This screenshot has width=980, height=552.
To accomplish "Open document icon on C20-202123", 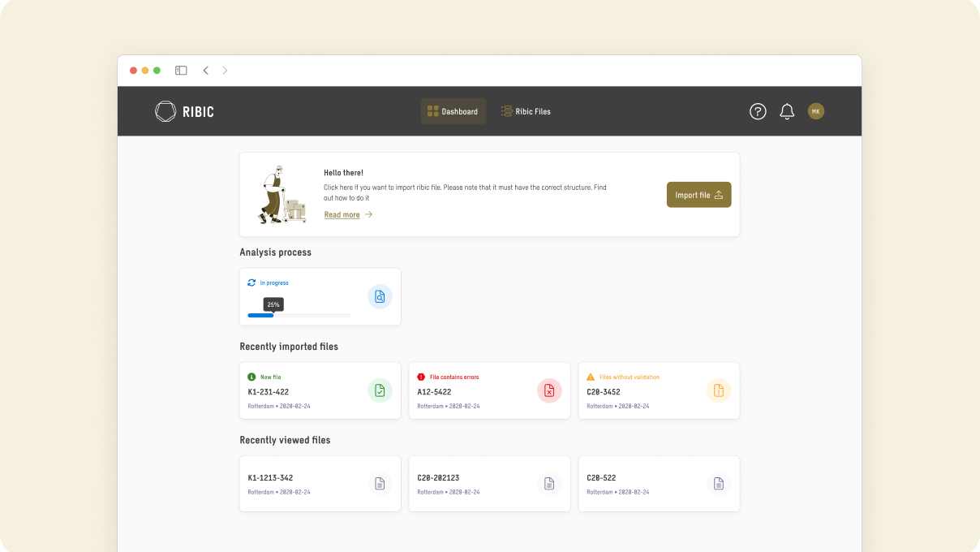I will pos(549,484).
